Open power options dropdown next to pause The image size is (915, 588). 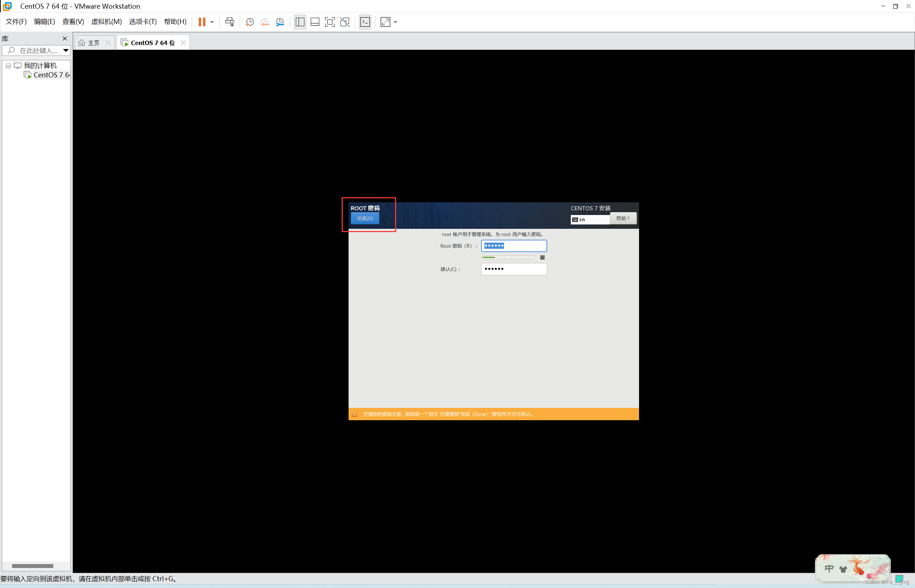pyautogui.click(x=212, y=22)
